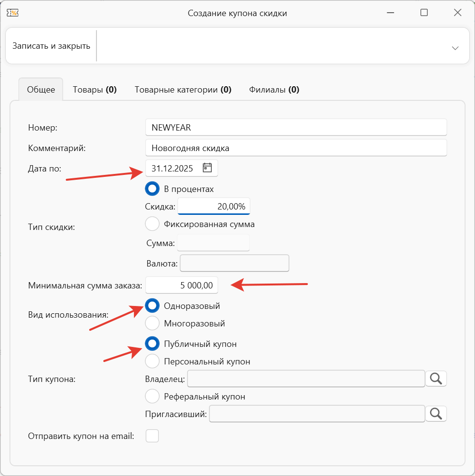The image size is (475, 476).
Task: Enable Отправить купон на email checkbox
Action: click(x=152, y=436)
